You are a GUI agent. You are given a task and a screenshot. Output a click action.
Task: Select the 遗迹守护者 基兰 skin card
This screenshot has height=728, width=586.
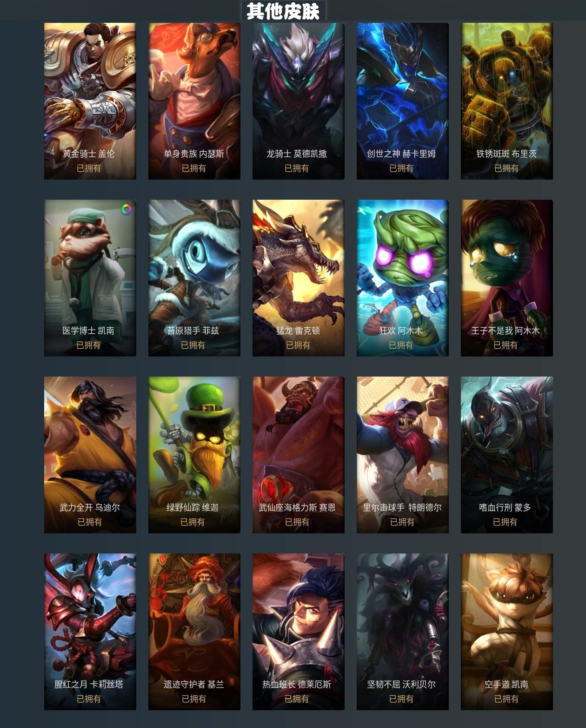coord(194,632)
